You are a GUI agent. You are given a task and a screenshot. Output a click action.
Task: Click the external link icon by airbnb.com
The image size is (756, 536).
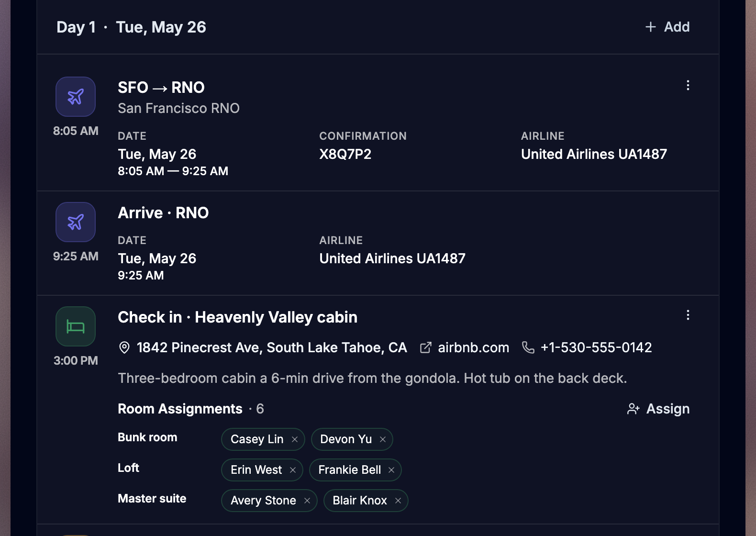point(425,347)
